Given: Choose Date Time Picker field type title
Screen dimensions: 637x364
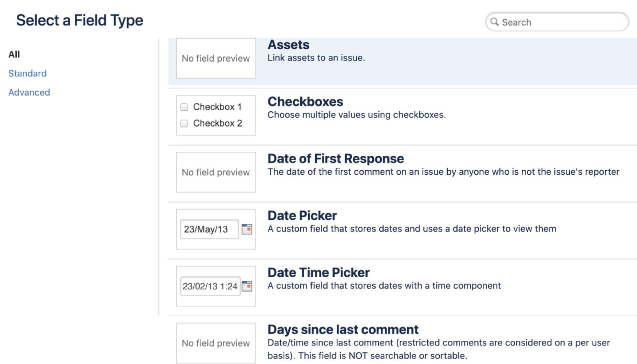Looking at the screenshot, I should pyautogui.click(x=318, y=273).
